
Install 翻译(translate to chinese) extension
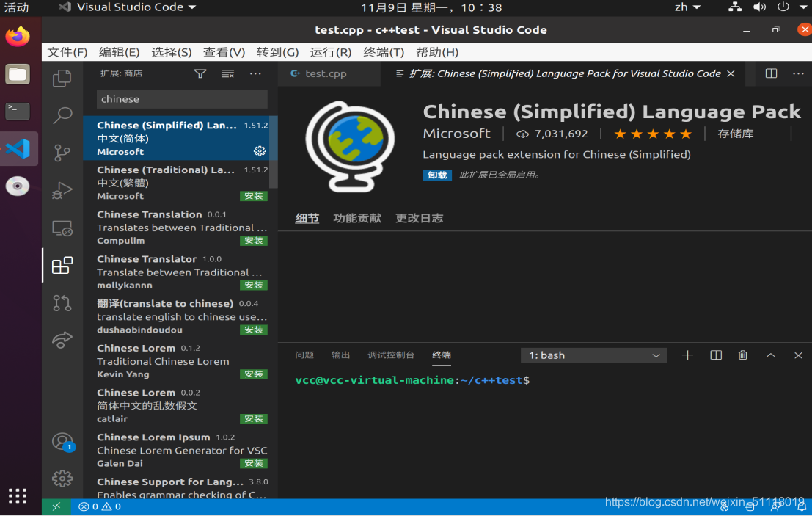254,330
